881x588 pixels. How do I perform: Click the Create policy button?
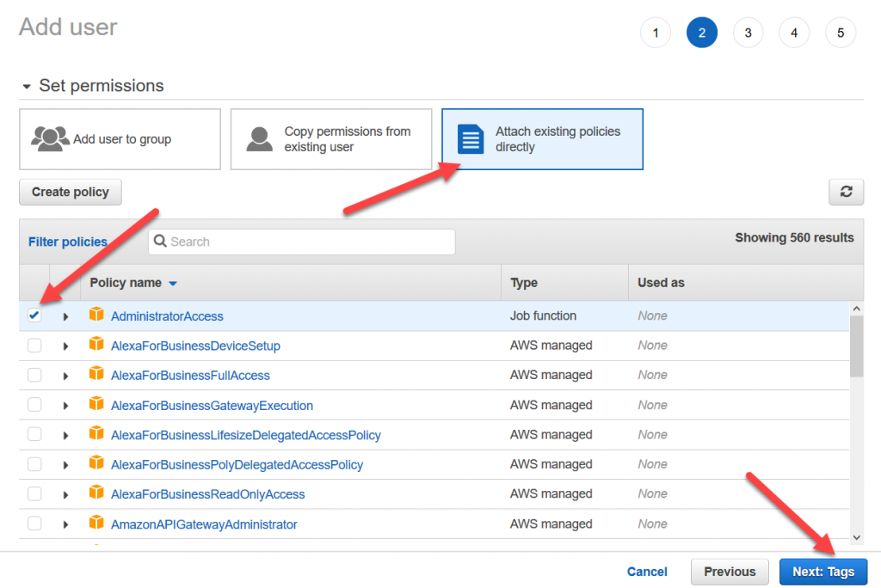pyautogui.click(x=71, y=192)
